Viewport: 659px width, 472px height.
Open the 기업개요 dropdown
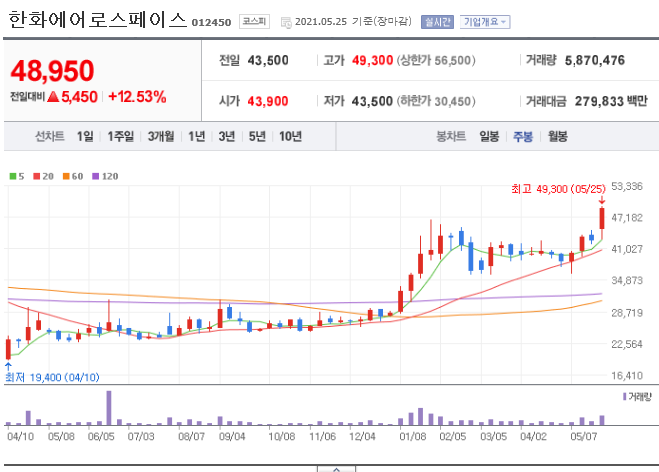tap(485, 22)
